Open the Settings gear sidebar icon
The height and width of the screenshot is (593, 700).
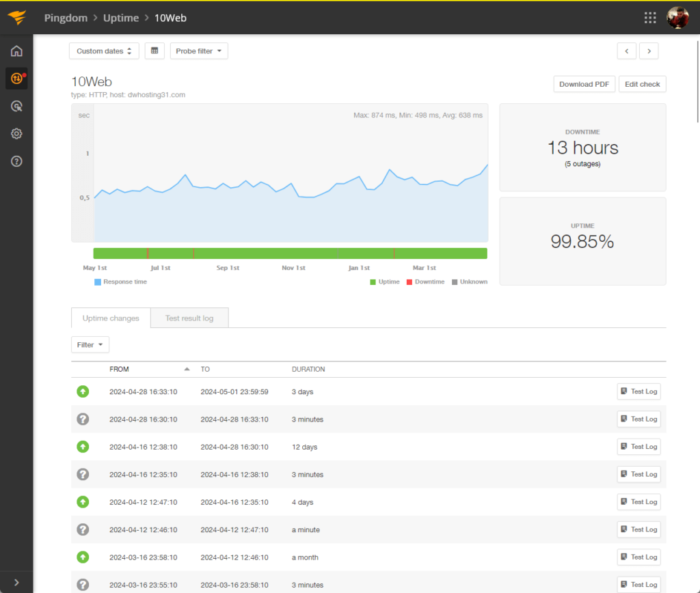click(x=16, y=133)
